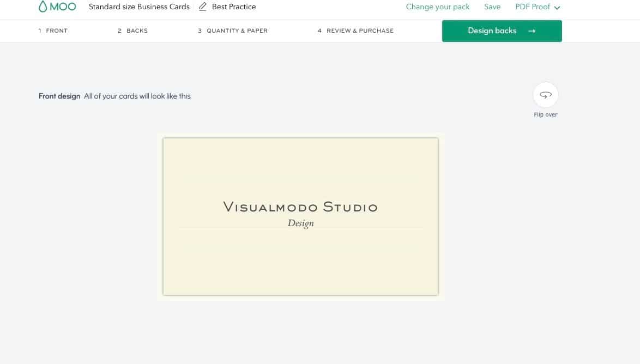Viewport: 640px width, 364px height.
Task: Click the arrow inside the Design backs button
Action: [531, 31]
